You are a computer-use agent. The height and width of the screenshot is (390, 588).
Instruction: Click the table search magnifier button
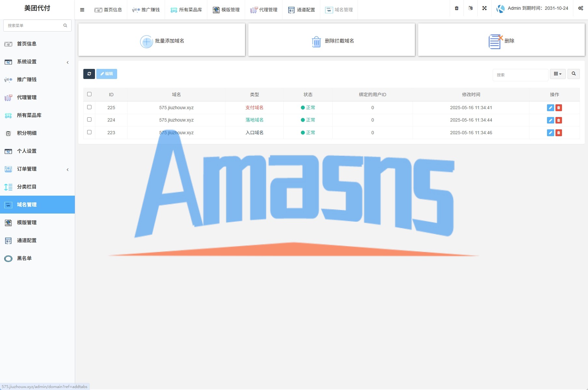[574, 74]
